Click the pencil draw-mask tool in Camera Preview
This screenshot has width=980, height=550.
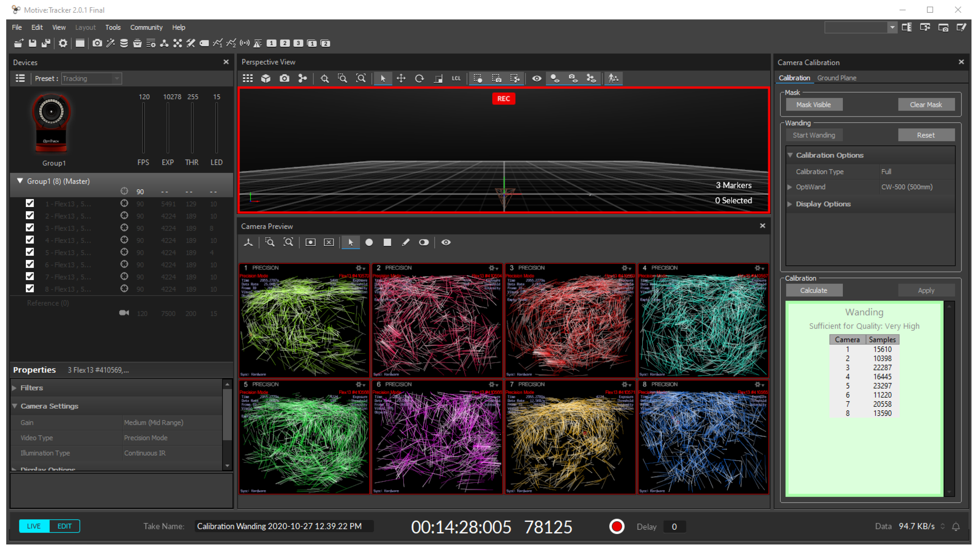tap(406, 243)
